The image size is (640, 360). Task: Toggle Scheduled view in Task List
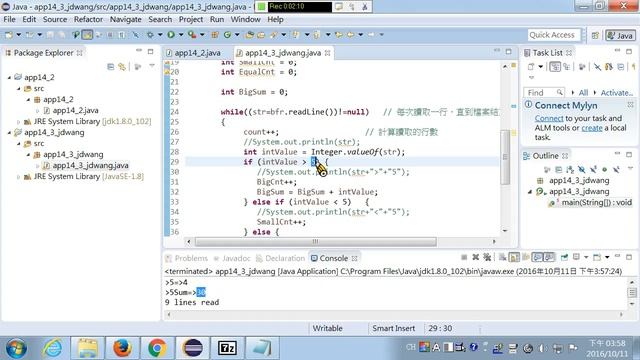pos(567,67)
